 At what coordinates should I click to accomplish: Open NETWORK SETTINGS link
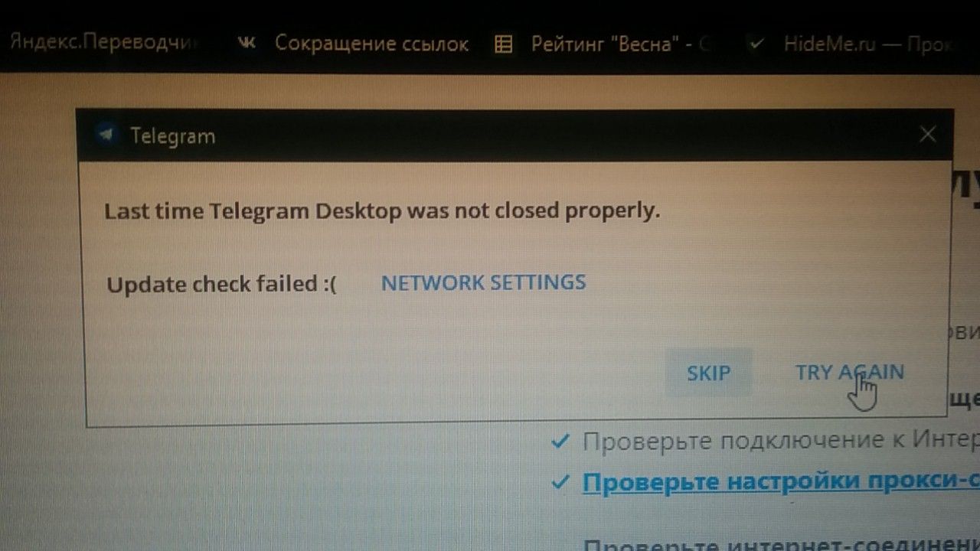tap(483, 282)
